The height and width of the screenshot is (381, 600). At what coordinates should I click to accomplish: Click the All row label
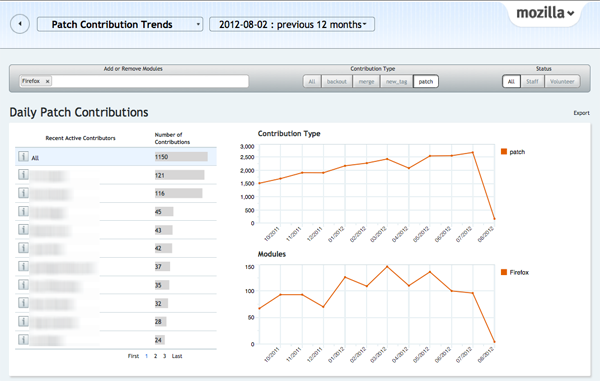pyautogui.click(x=35, y=158)
